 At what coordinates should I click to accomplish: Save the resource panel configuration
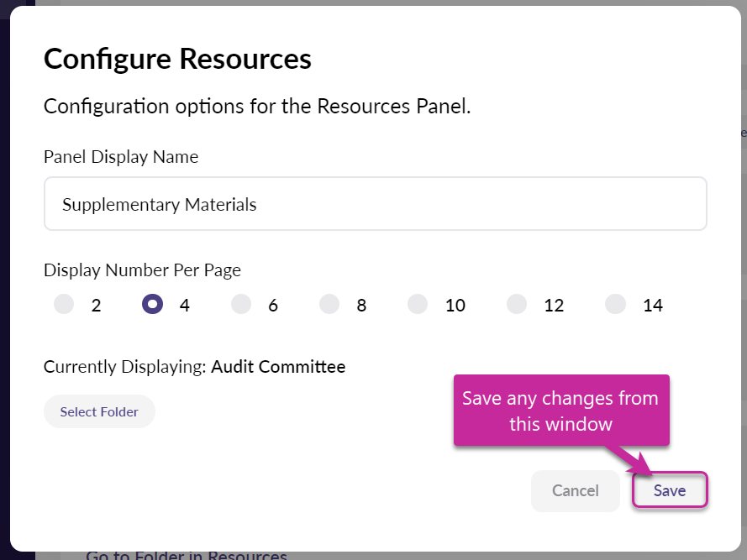(x=670, y=491)
